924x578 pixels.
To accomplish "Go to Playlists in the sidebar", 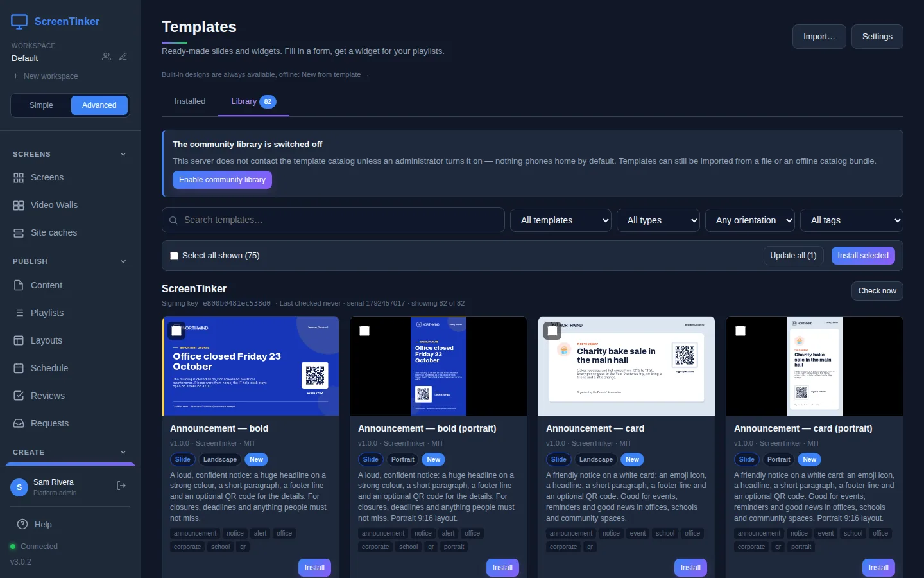I will point(71,313).
